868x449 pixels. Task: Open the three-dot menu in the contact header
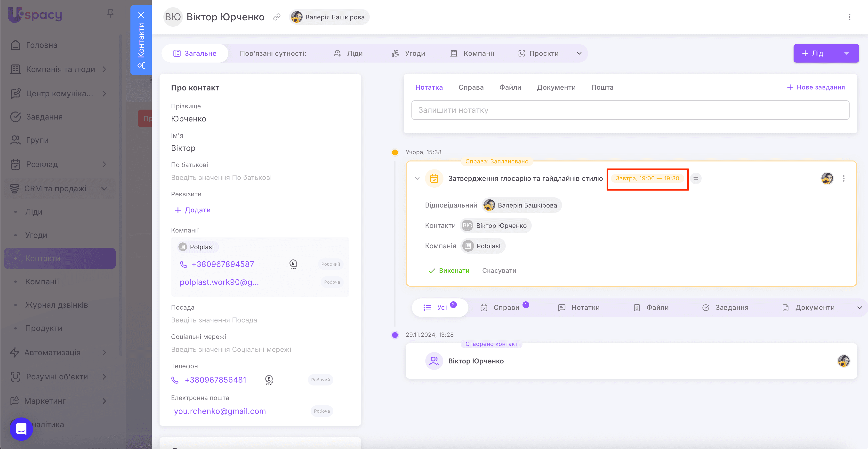849,17
